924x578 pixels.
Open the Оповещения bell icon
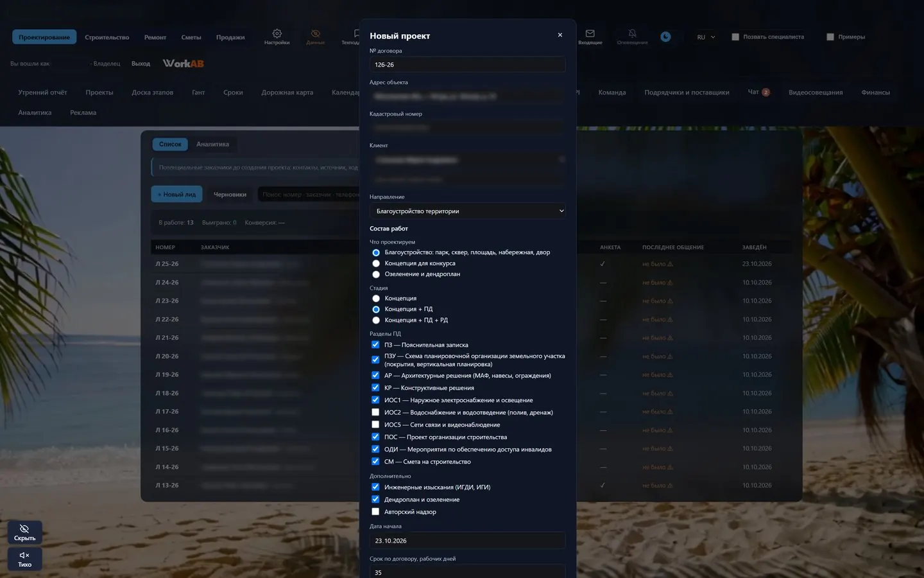pyautogui.click(x=632, y=37)
